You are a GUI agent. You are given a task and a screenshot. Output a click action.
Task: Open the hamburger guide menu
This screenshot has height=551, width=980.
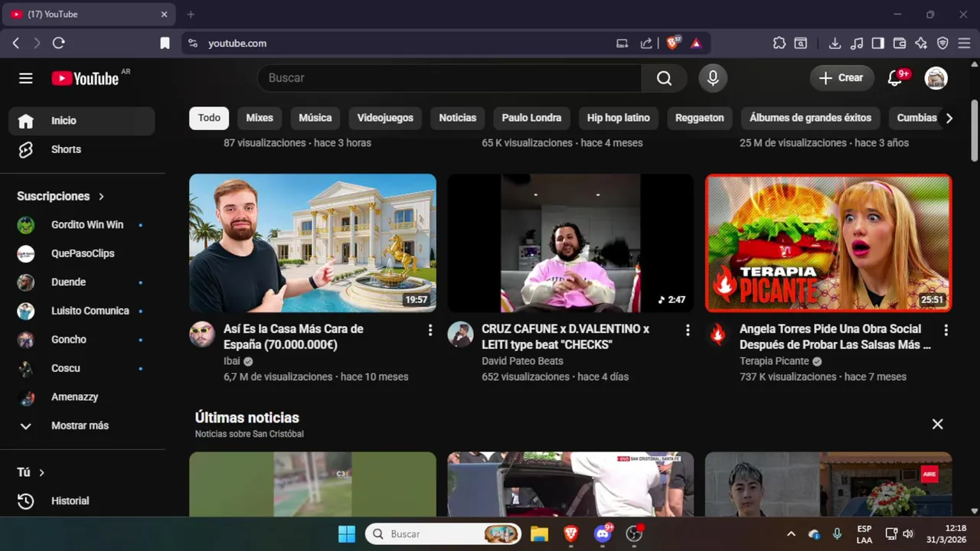pyautogui.click(x=26, y=78)
